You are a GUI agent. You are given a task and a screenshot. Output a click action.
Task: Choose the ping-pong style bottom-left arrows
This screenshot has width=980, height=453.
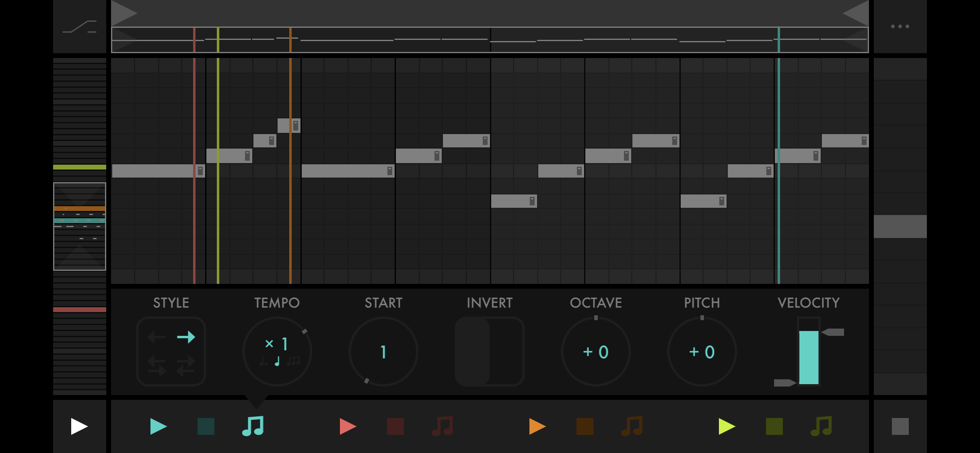(x=156, y=366)
